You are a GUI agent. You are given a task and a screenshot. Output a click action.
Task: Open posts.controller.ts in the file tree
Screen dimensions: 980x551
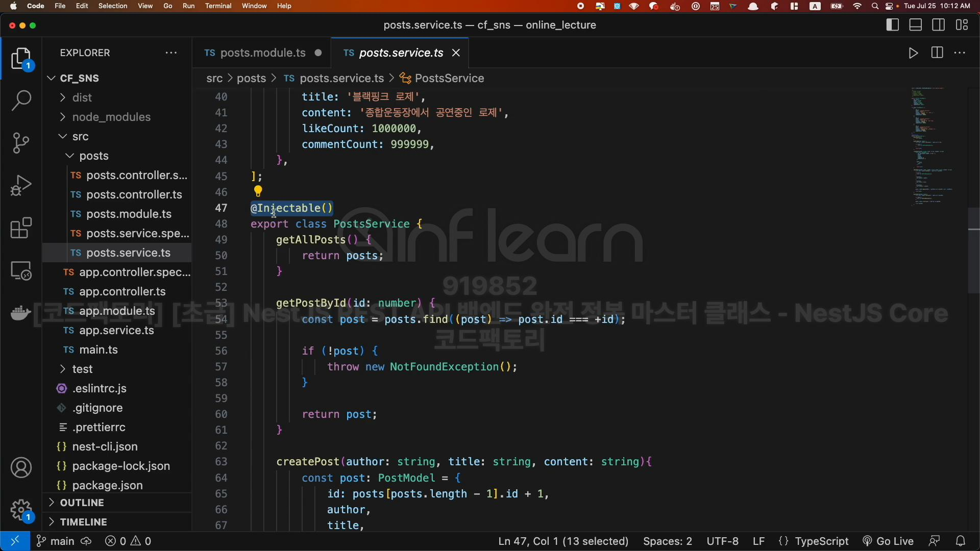[x=134, y=194]
